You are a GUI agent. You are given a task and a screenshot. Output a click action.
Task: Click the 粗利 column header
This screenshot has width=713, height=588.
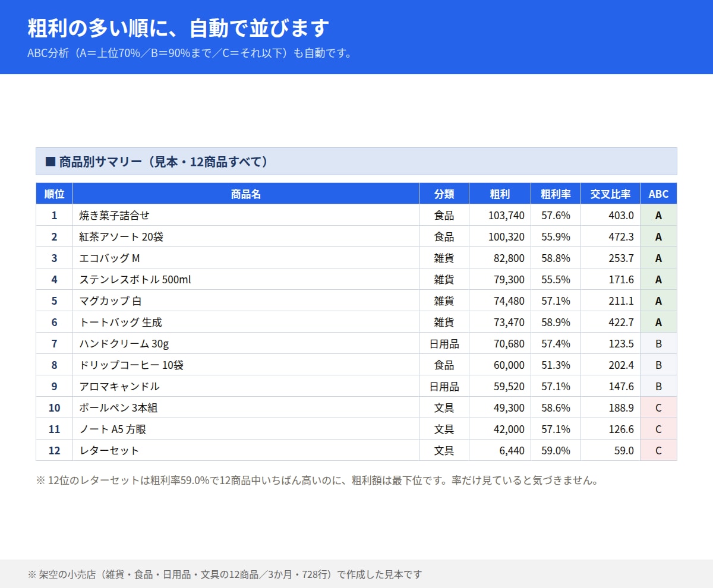pos(500,194)
